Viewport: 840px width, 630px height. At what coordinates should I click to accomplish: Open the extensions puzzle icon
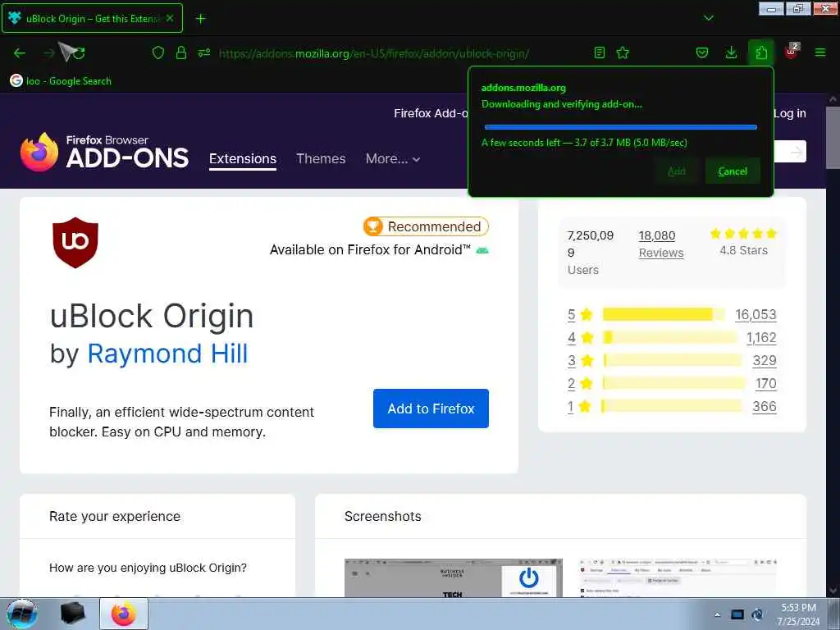coord(761,52)
